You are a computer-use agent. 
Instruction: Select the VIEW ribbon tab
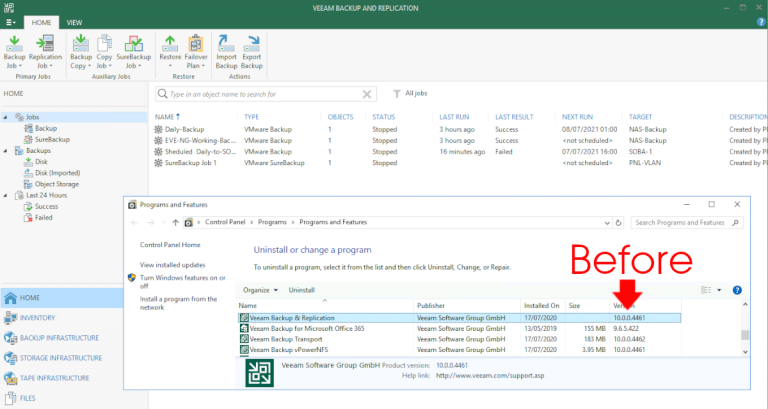(74, 23)
